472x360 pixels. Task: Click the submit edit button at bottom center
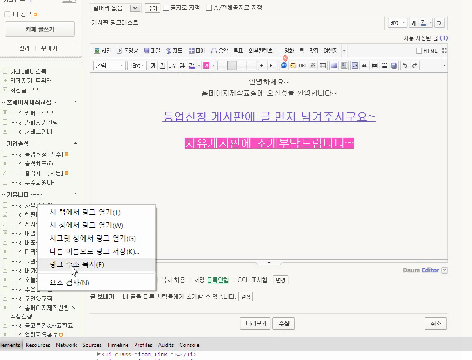284,323
